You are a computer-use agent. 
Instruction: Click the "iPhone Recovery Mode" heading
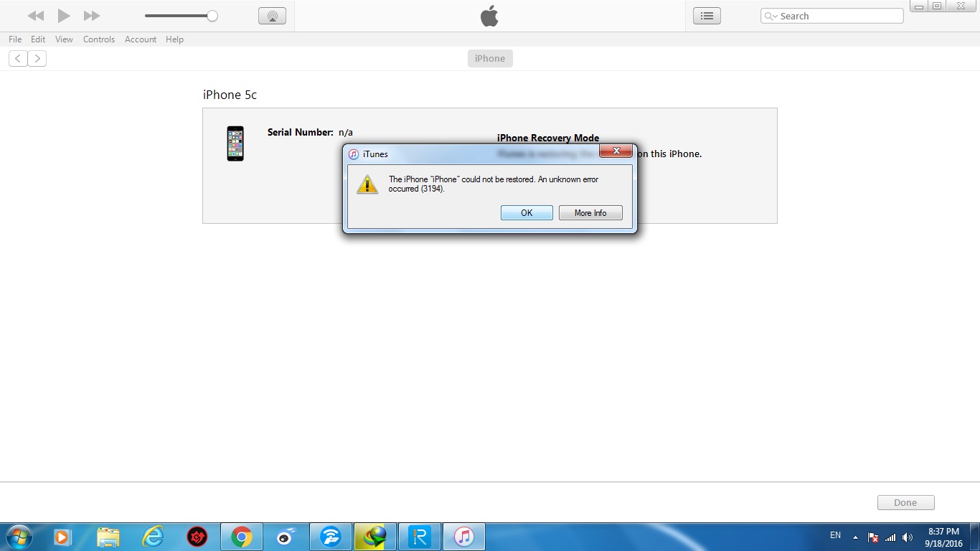548,138
